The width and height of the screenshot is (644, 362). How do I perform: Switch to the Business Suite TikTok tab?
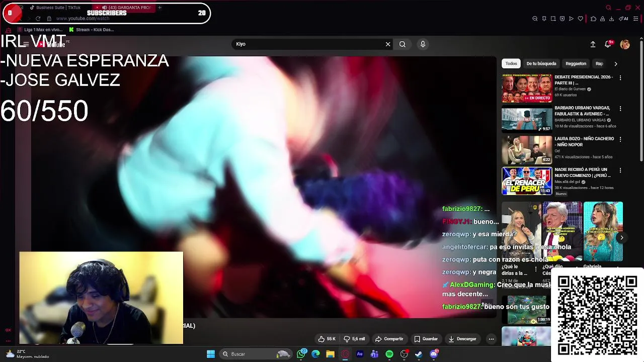click(55, 8)
